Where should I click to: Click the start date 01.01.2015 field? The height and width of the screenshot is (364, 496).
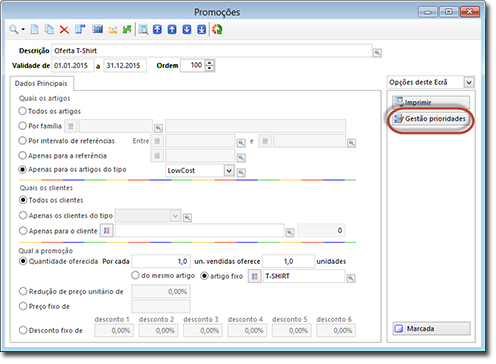72,65
